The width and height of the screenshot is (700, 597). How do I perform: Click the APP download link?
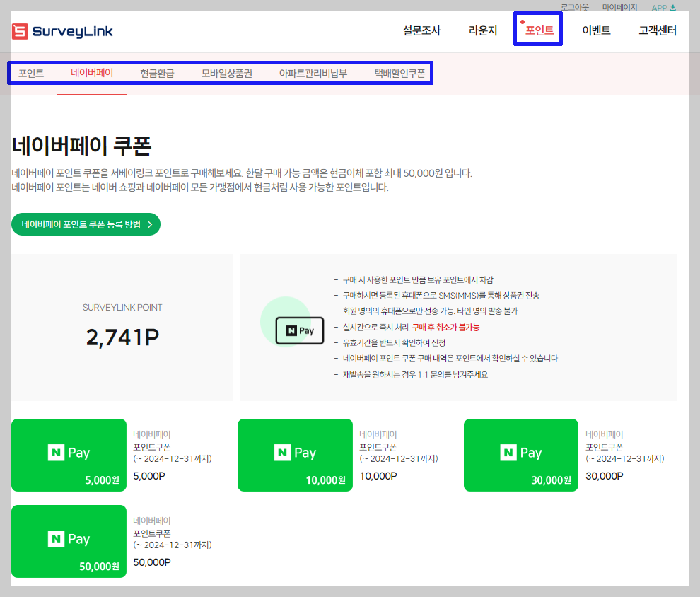[663, 8]
